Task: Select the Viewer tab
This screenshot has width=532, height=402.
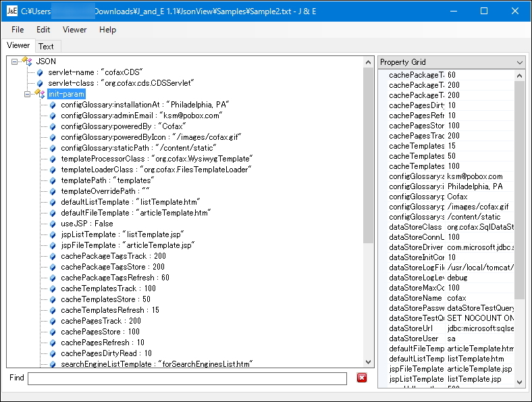Action: pyautogui.click(x=18, y=45)
